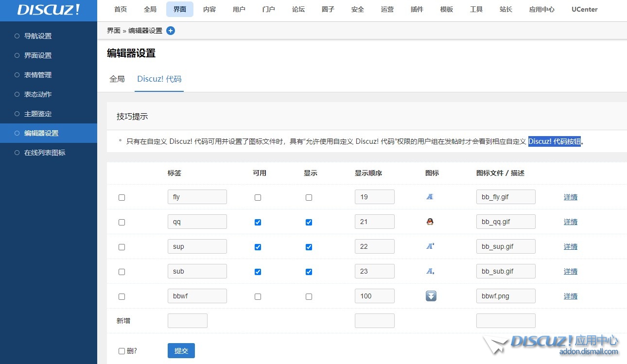Submit the form with 提交 button
This screenshot has height=364, width=627.
[x=181, y=350]
